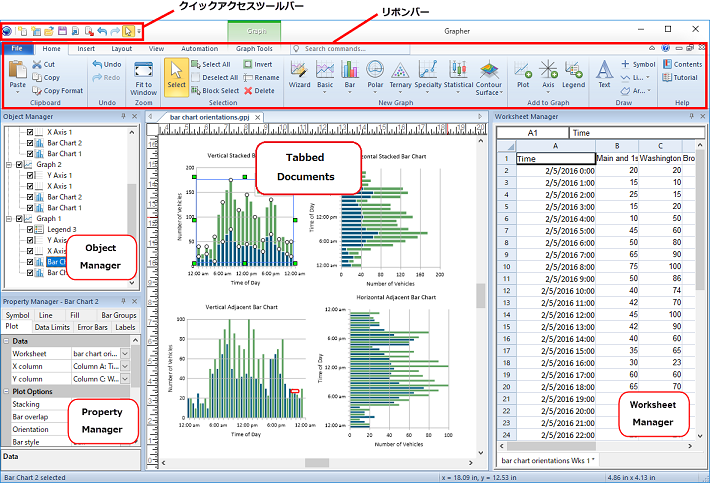Click the blue undo arrow in quick access toolbar
Viewport: 710px width, 483px height.
(x=102, y=31)
